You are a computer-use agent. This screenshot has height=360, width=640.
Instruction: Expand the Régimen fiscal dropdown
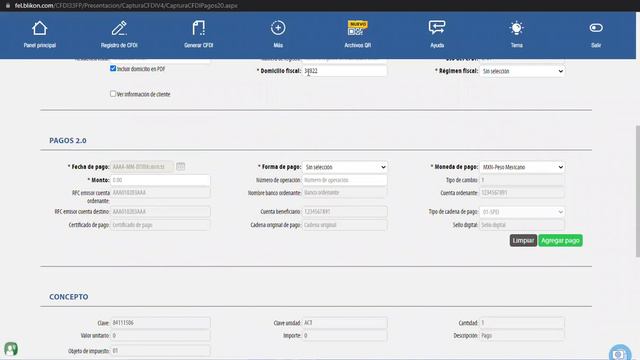pos(522,71)
